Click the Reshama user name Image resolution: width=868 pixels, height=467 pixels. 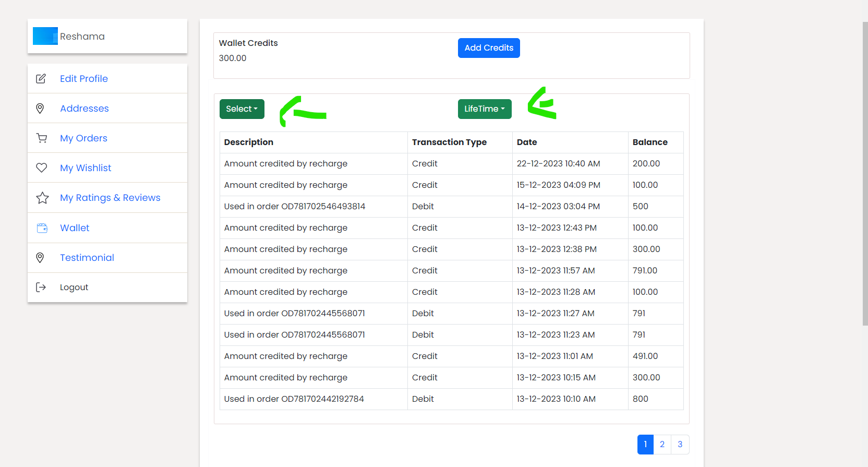click(82, 37)
